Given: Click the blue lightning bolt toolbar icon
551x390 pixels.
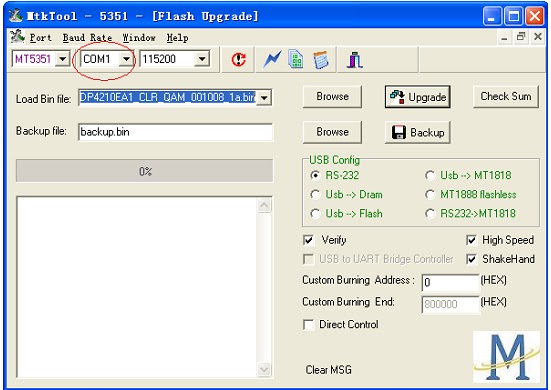Looking at the screenshot, I should (x=272, y=59).
